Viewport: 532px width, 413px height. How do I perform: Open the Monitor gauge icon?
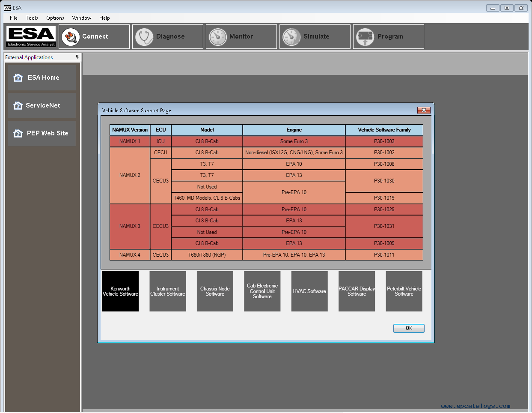pos(217,36)
